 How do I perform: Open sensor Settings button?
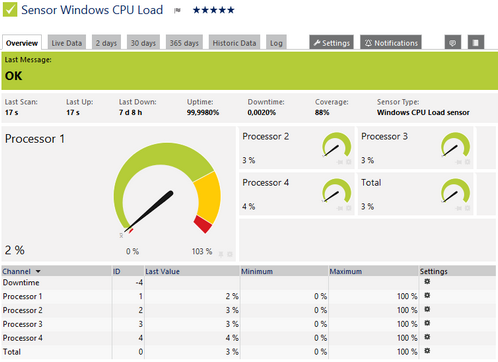pos(332,42)
